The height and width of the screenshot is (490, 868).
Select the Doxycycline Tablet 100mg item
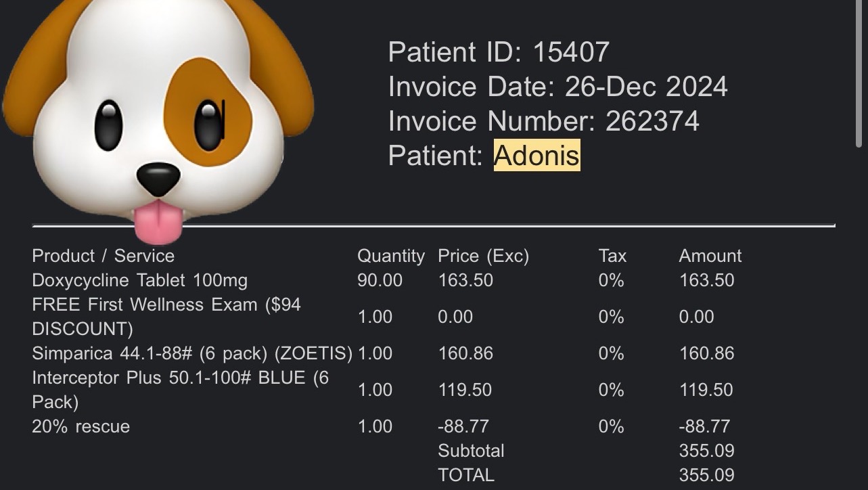[x=139, y=280]
